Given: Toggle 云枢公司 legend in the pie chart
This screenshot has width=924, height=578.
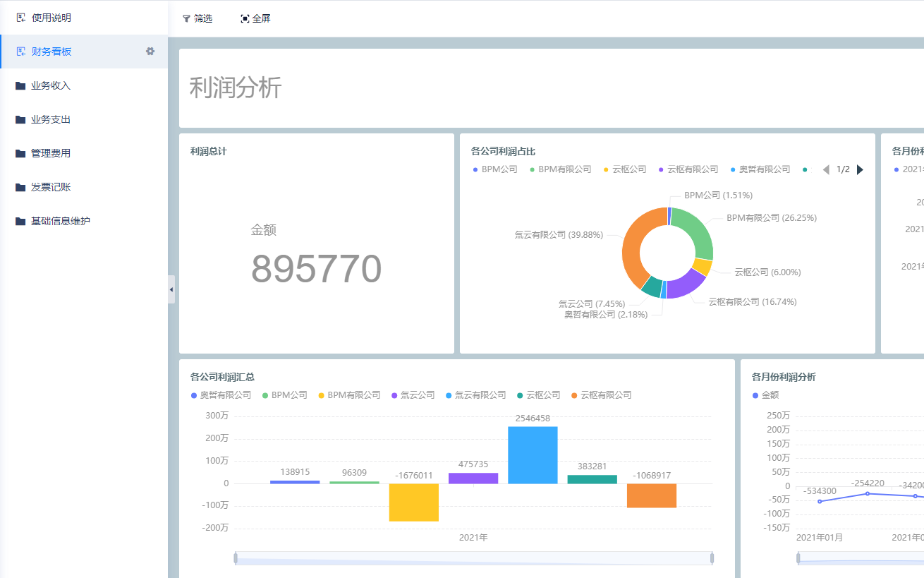Looking at the screenshot, I should 625,169.
